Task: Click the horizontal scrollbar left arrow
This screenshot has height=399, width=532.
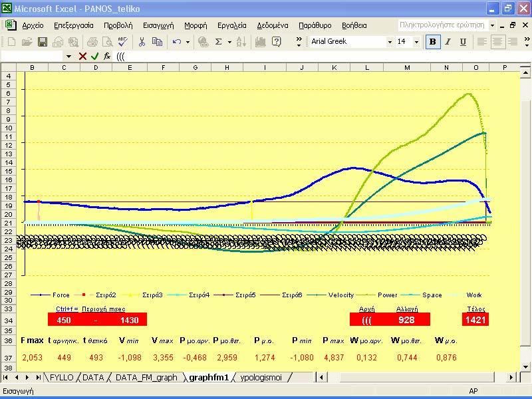Action: point(321,377)
